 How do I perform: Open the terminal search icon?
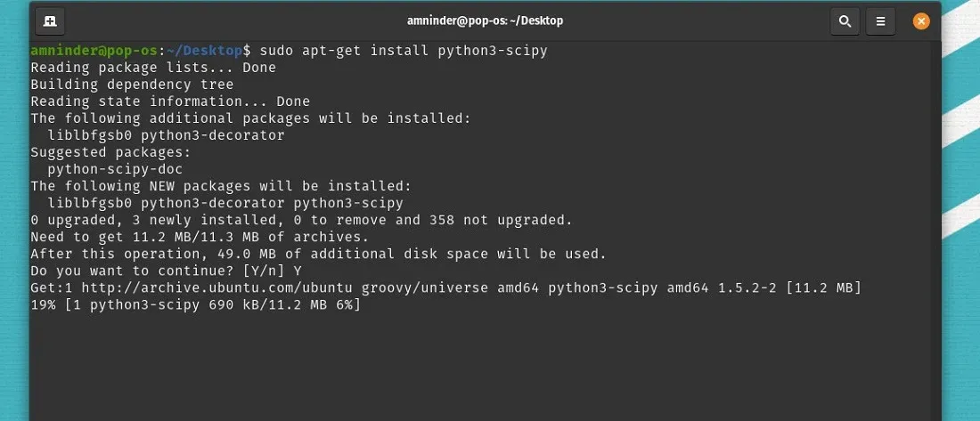[x=845, y=21]
